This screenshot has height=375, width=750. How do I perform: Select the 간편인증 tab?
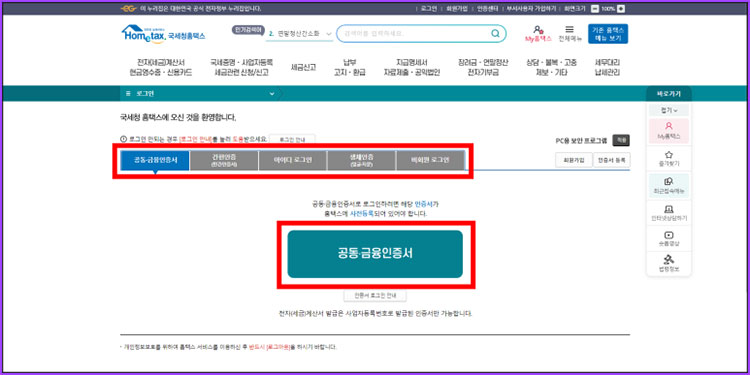pos(224,160)
